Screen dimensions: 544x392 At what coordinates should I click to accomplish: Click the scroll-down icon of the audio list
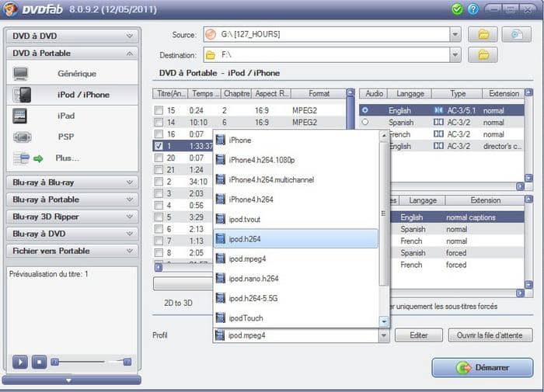[528, 178]
